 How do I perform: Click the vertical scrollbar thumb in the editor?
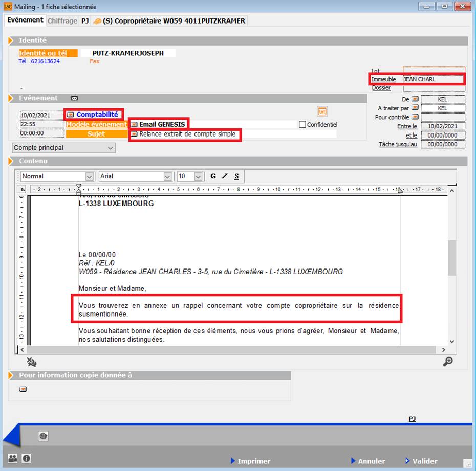click(x=452, y=258)
